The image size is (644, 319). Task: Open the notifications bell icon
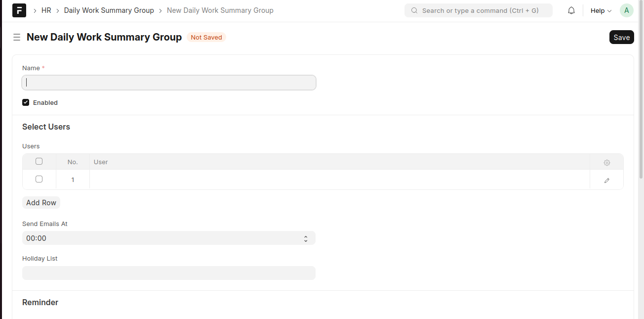point(571,10)
